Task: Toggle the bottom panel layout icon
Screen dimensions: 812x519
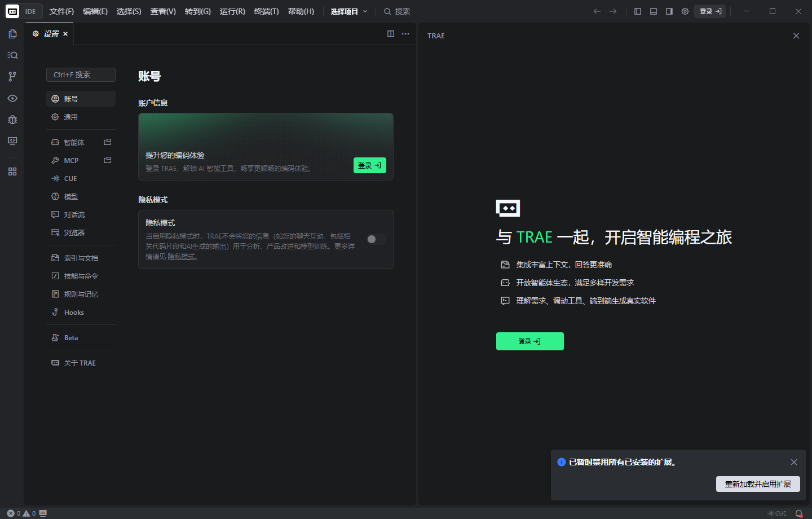Action: (654, 11)
